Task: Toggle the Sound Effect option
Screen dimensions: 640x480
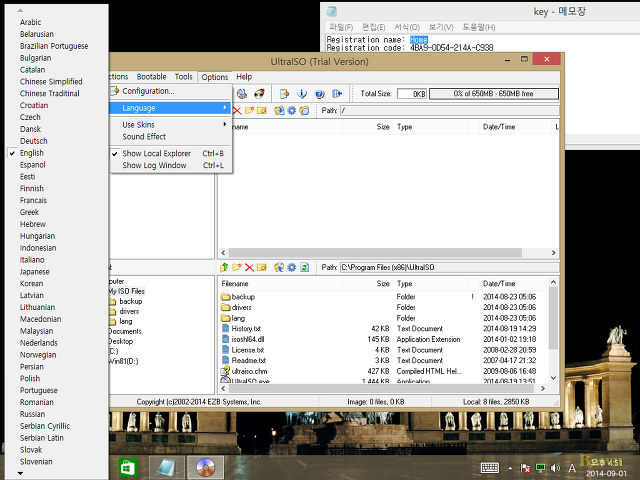Action: pyautogui.click(x=171, y=137)
